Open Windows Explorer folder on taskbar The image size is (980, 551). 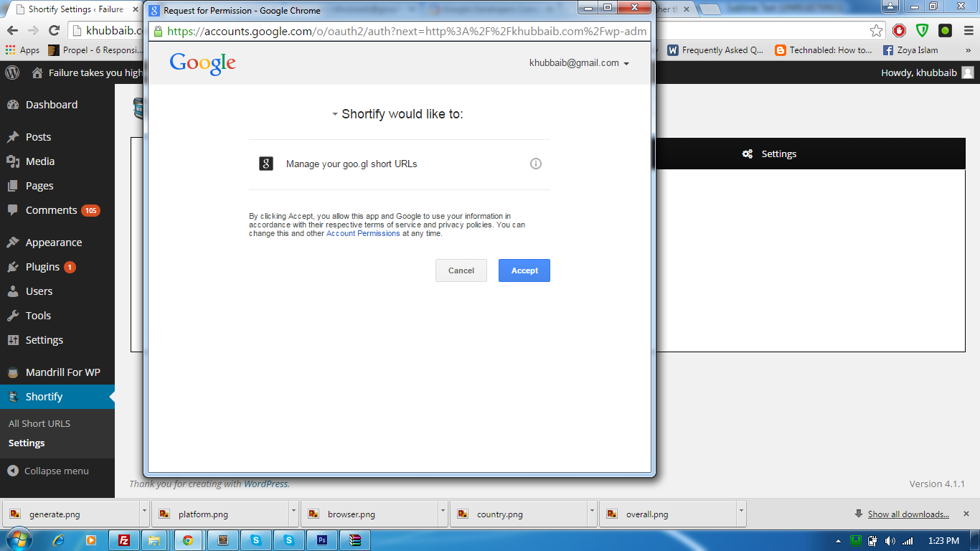pos(154,540)
